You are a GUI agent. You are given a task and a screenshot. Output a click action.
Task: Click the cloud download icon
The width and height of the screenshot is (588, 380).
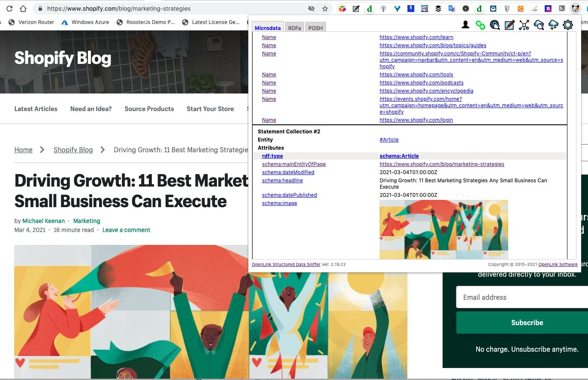[x=553, y=25]
